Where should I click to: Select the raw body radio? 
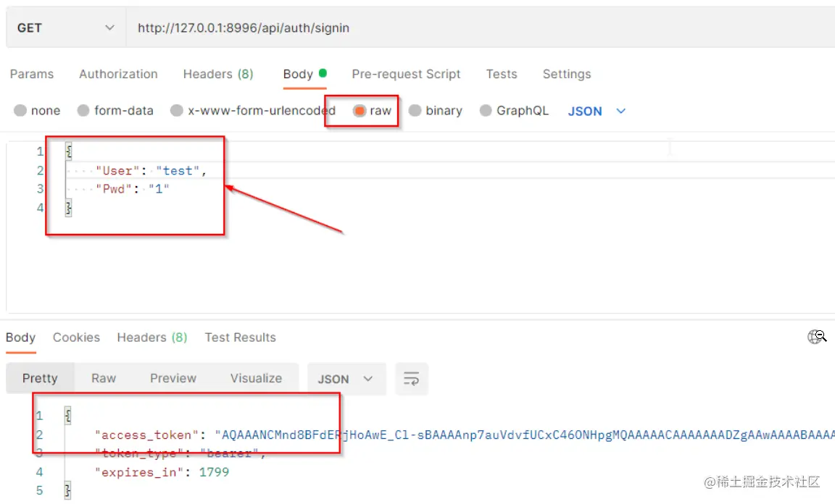(360, 110)
